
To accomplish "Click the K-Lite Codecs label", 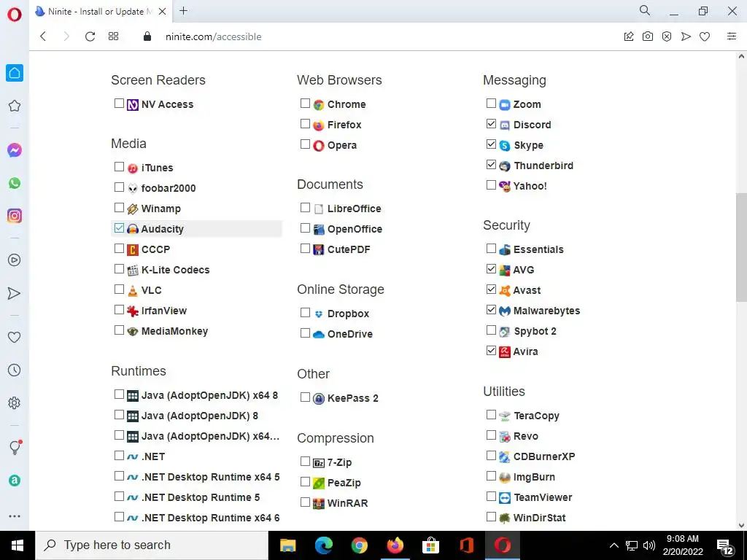I will [175, 270].
